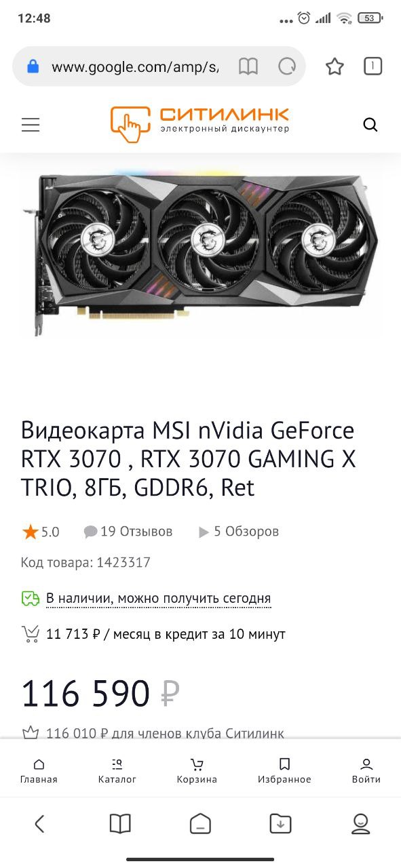The width and height of the screenshot is (401, 868).
Task: Open the Корзина cart tab
Action: pyautogui.click(x=197, y=771)
